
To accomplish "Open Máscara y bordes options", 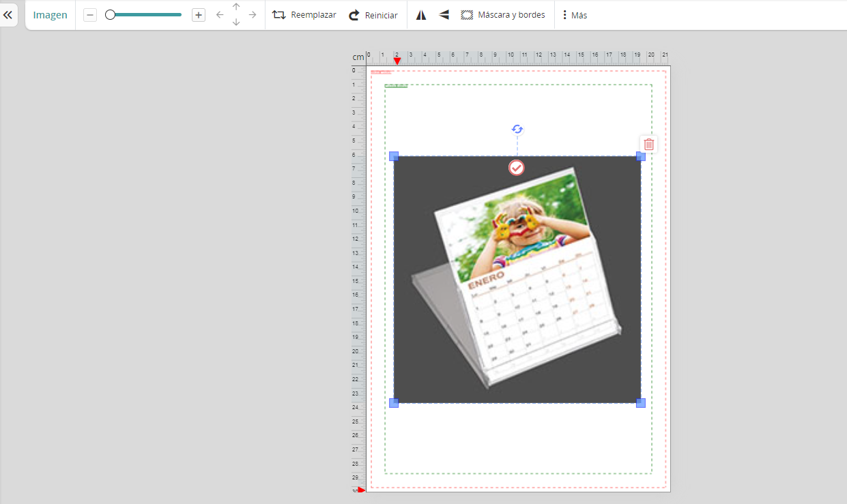I will [x=502, y=14].
